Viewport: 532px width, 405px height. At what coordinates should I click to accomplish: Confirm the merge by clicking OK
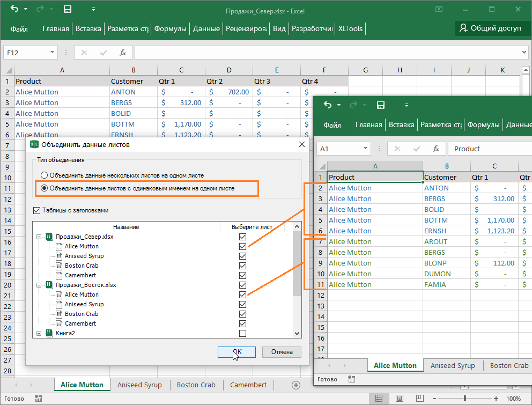[236, 352]
